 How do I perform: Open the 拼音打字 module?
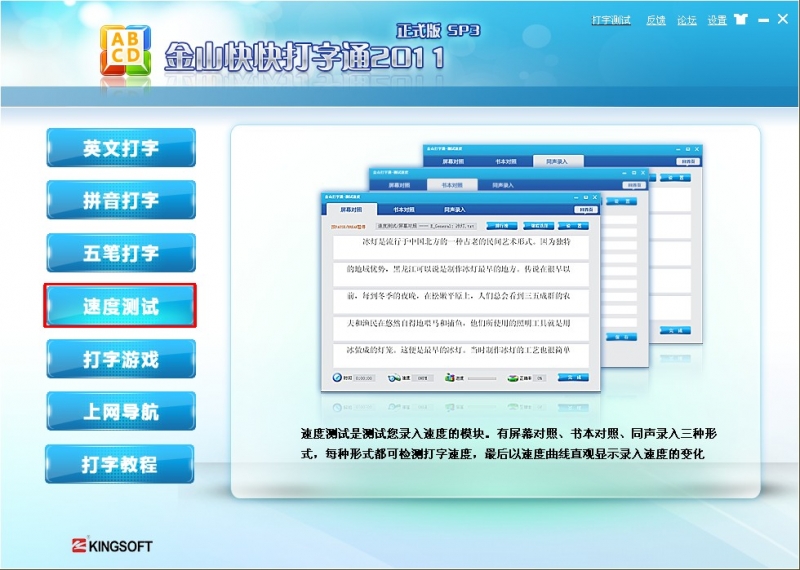point(121,200)
